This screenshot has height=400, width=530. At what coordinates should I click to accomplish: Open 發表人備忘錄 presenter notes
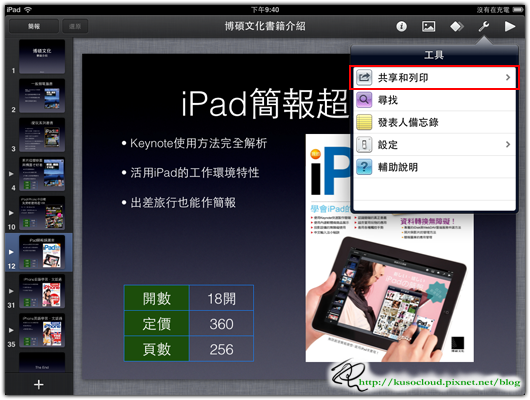tap(434, 122)
